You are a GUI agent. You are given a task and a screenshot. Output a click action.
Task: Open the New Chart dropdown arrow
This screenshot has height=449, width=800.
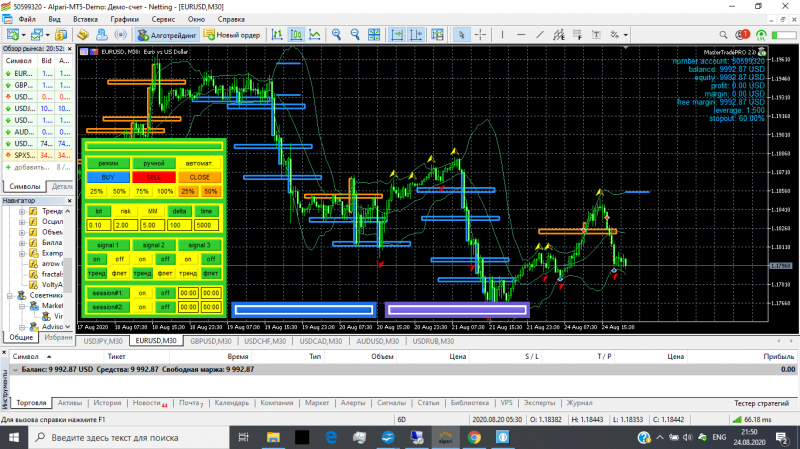tap(23, 35)
